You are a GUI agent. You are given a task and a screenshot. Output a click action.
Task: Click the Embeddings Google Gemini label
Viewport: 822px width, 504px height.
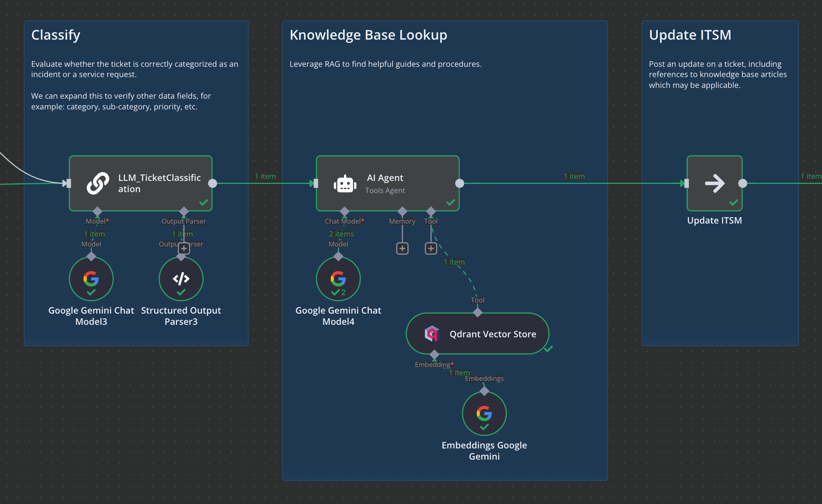[x=484, y=451]
